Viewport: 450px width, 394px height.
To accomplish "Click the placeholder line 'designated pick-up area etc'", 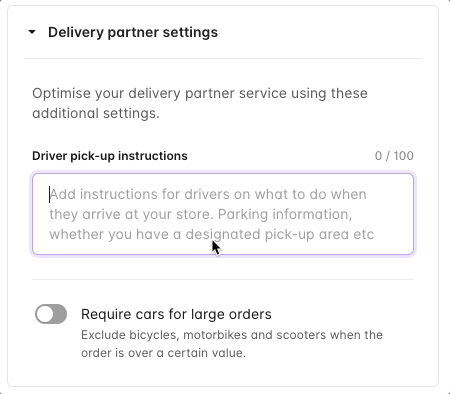I will coord(280,234).
